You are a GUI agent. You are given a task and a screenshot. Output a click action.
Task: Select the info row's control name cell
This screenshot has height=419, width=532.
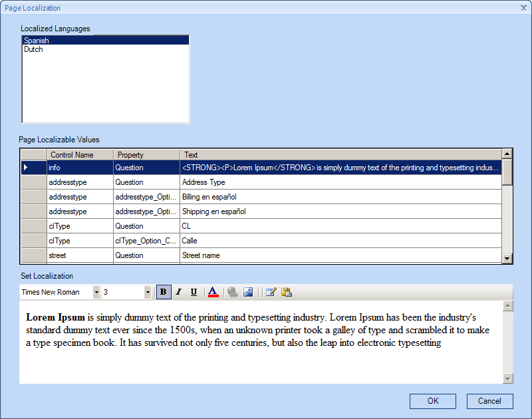click(80, 168)
